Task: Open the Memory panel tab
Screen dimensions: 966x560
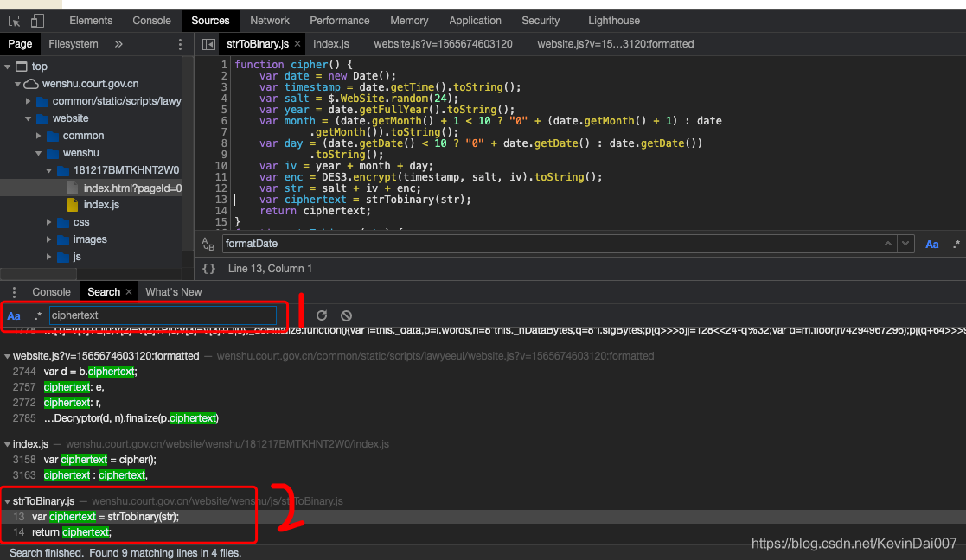Action: click(x=409, y=21)
